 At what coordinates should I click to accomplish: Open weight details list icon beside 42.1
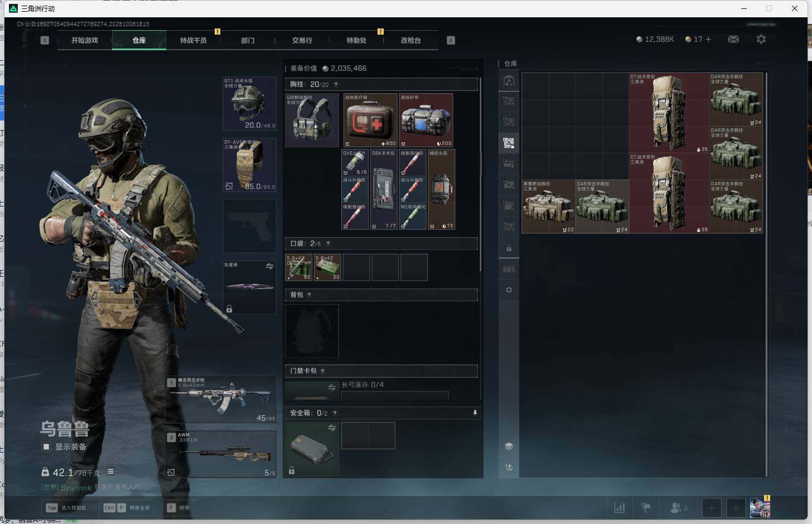[110, 472]
